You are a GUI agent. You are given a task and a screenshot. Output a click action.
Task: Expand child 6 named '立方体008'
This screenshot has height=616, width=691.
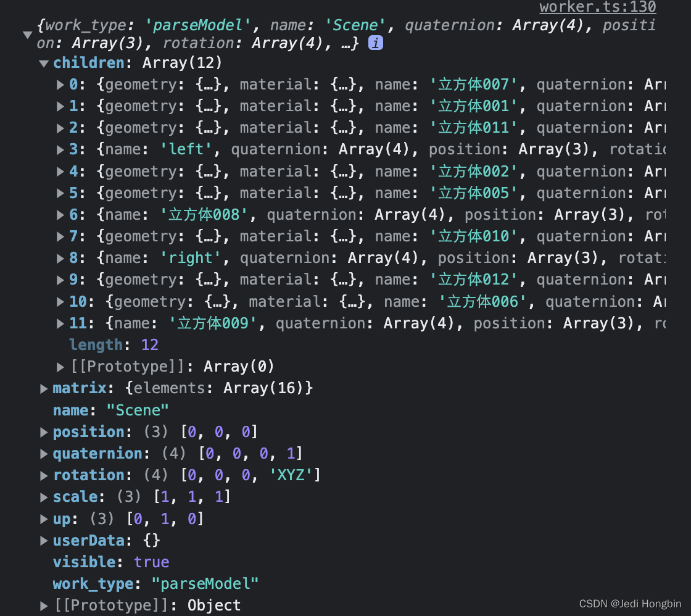tap(59, 214)
